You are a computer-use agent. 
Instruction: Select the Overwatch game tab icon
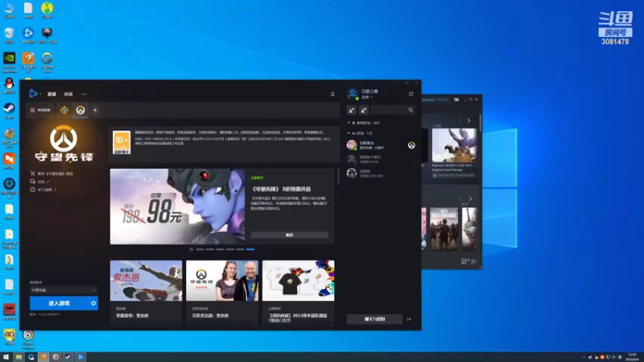(80, 110)
